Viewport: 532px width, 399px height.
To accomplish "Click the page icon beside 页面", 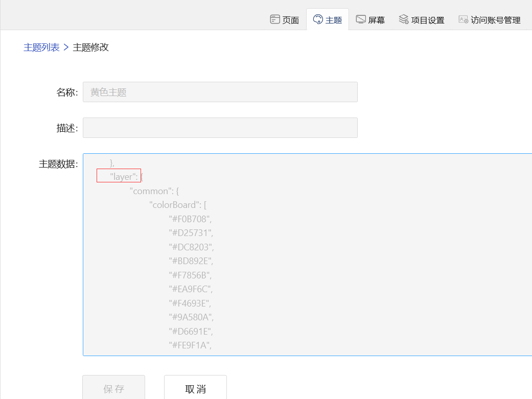I will [x=275, y=19].
